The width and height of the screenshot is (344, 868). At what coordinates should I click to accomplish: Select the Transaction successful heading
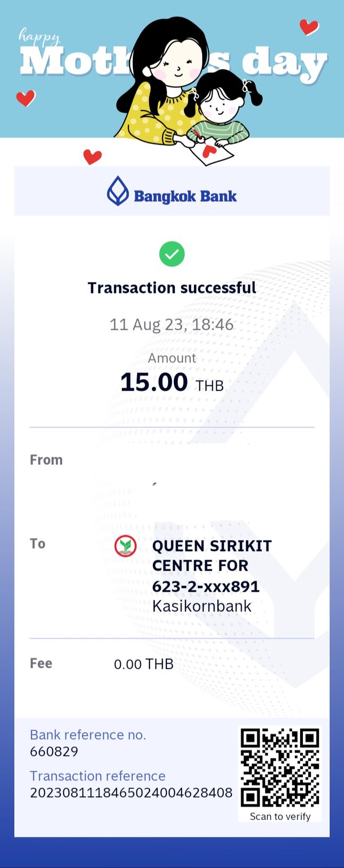(172, 288)
